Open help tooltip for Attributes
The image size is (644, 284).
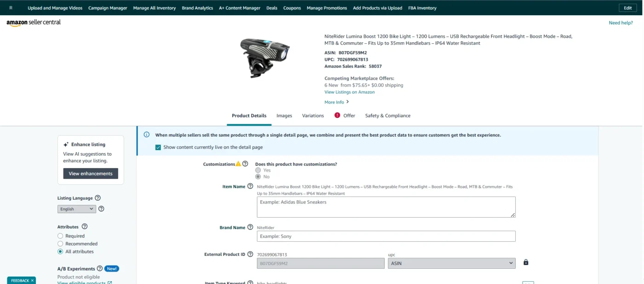84,226
